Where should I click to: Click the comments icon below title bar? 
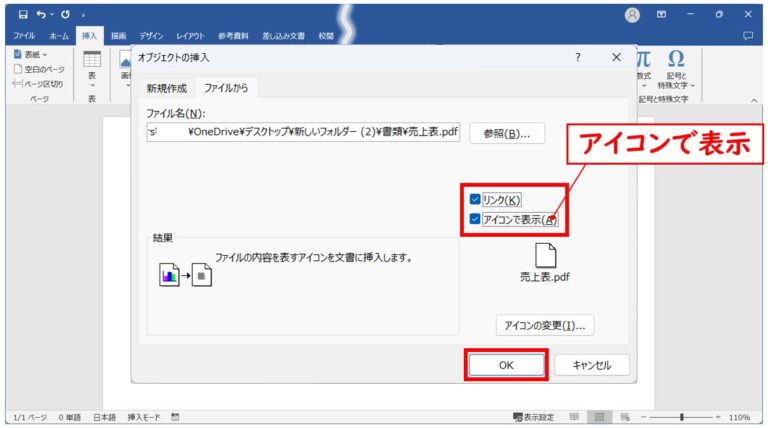pos(748,35)
